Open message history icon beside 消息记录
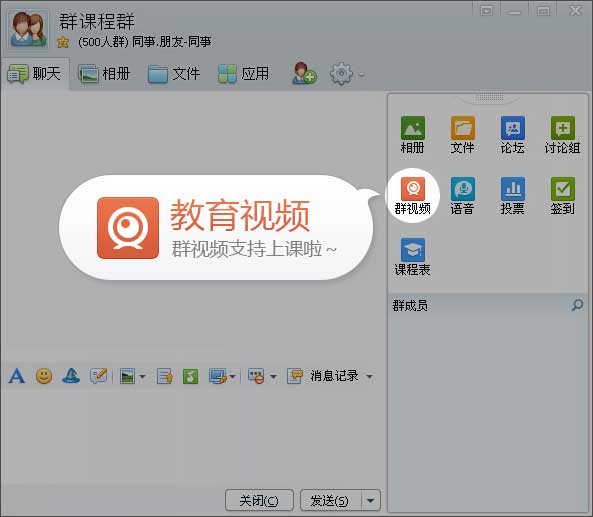The width and height of the screenshot is (593, 517). pyautogui.click(x=295, y=376)
